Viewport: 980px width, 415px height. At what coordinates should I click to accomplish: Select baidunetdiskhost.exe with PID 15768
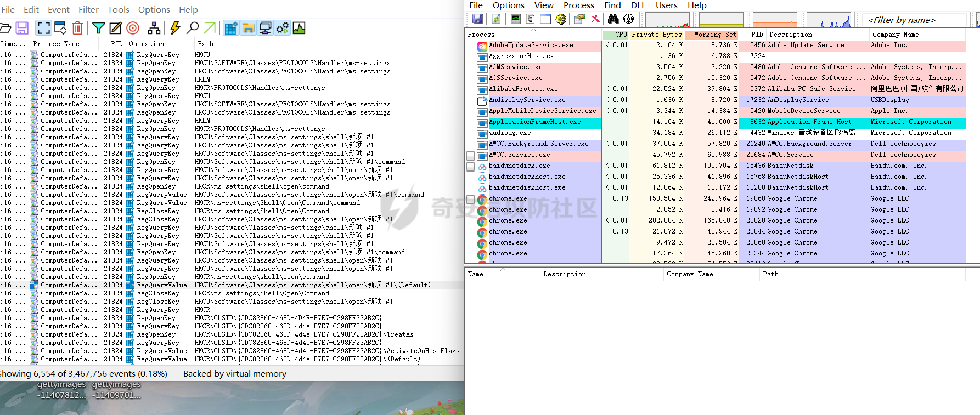(x=716, y=177)
